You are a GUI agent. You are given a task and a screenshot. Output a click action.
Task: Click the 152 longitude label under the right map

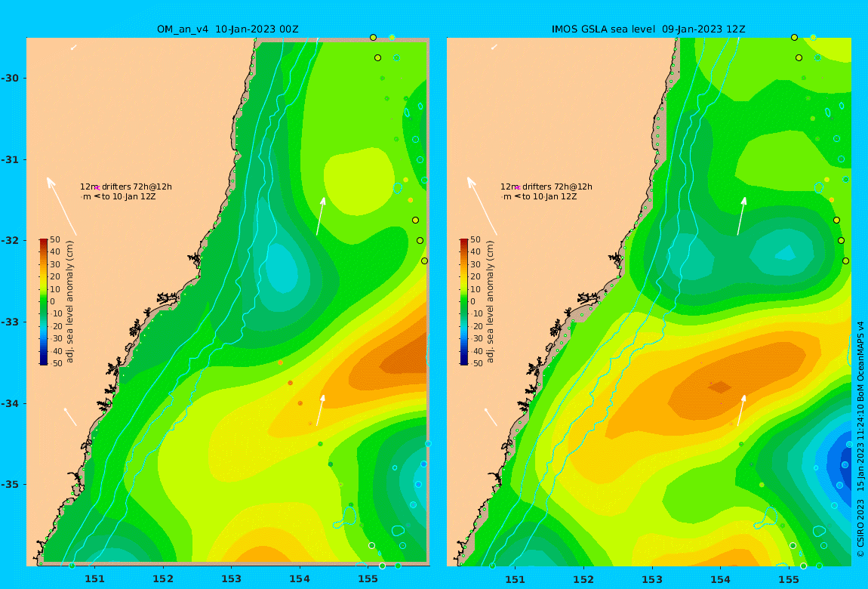click(583, 579)
